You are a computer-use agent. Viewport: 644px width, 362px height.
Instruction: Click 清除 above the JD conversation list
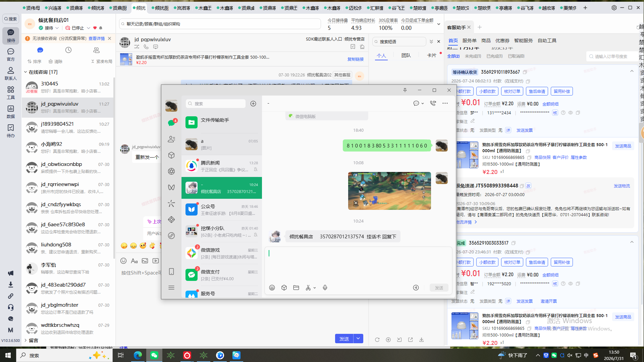(x=55, y=61)
